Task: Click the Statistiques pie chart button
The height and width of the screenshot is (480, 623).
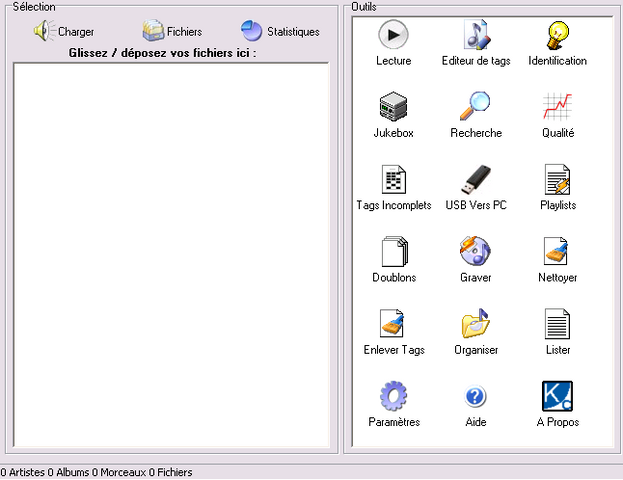Action: coord(280,31)
